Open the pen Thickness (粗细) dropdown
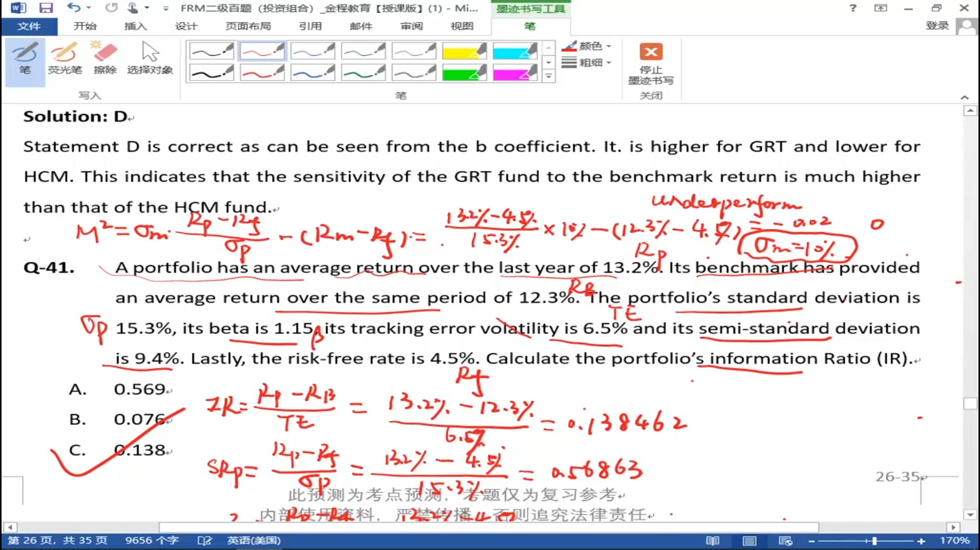Screen dimensions: 980x550 [x=587, y=63]
